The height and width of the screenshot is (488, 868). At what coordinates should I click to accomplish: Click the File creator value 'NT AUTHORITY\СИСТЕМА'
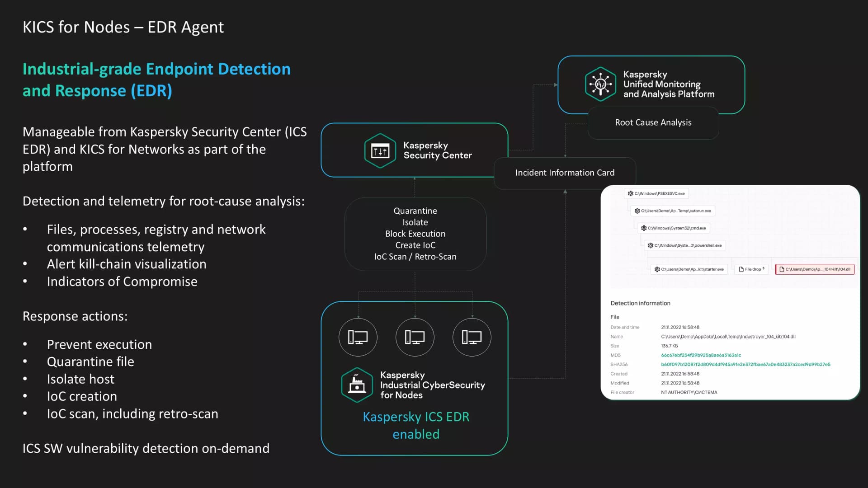tap(689, 392)
